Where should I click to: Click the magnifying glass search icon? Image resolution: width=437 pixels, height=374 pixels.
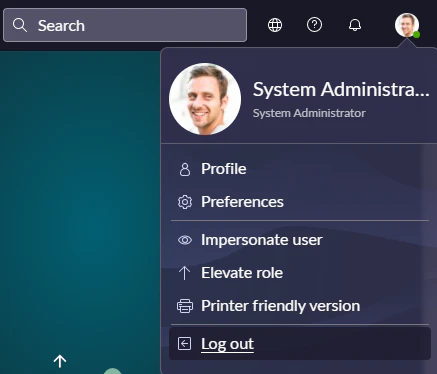tap(20, 25)
